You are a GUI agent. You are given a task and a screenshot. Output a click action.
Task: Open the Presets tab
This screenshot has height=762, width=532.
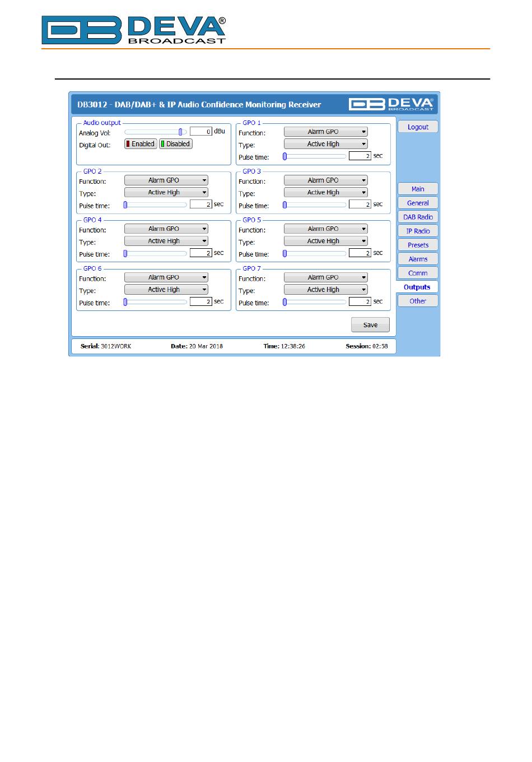418,245
